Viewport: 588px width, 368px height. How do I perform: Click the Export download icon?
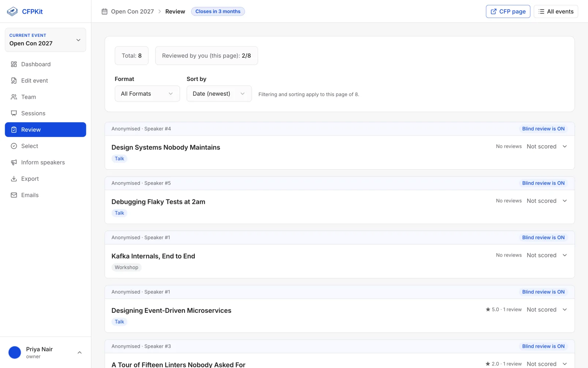pyautogui.click(x=14, y=179)
